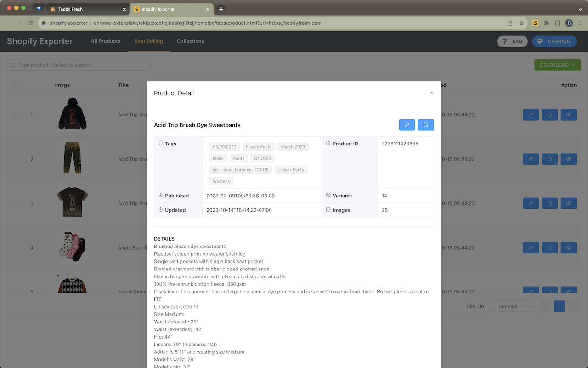
Task: Click eye view icon in row 2
Action: point(569,159)
